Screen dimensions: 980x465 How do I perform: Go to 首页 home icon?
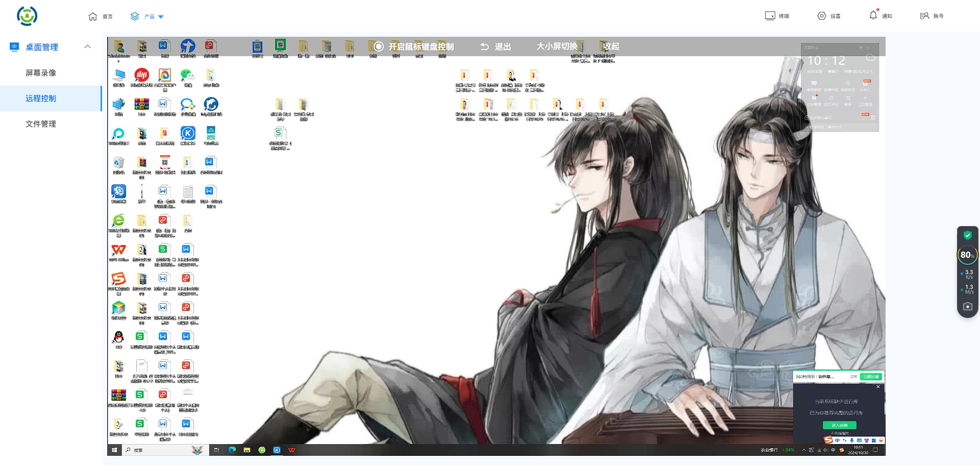pos(93,16)
